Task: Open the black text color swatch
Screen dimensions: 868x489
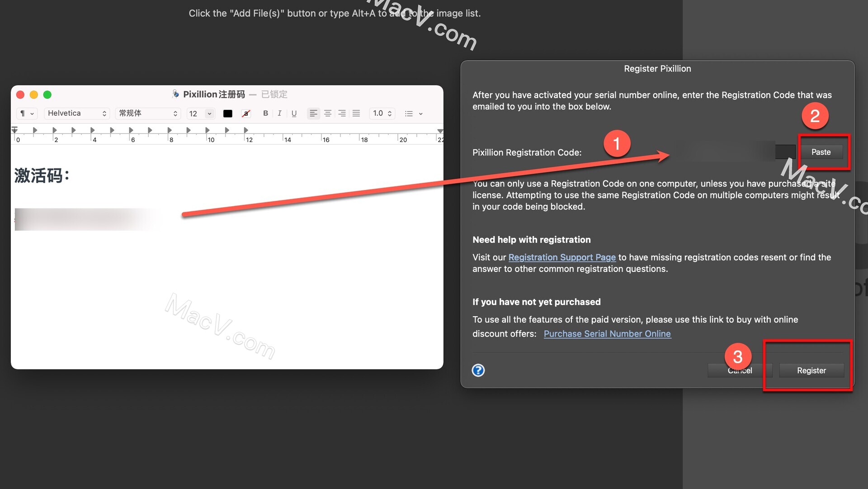Action: tap(228, 114)
